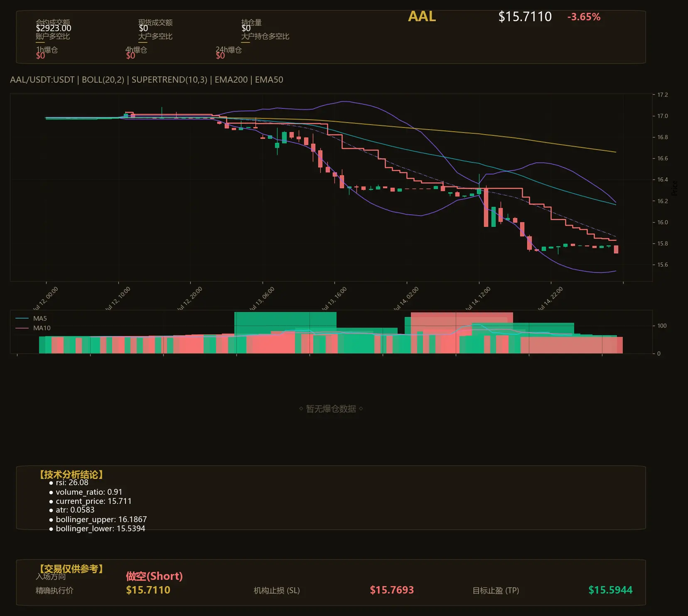
Task: Click the MA5 legend entry
Action: (x=31, y=319)
